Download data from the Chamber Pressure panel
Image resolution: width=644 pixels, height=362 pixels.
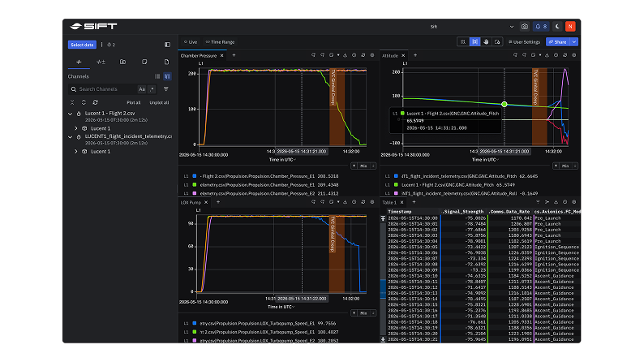tap(345, 55)
